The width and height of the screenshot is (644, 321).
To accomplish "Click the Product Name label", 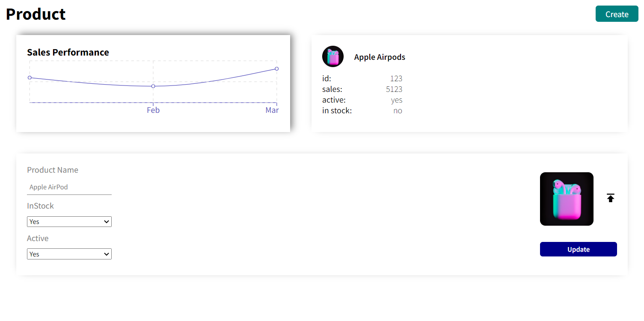I will click(53, 170).
